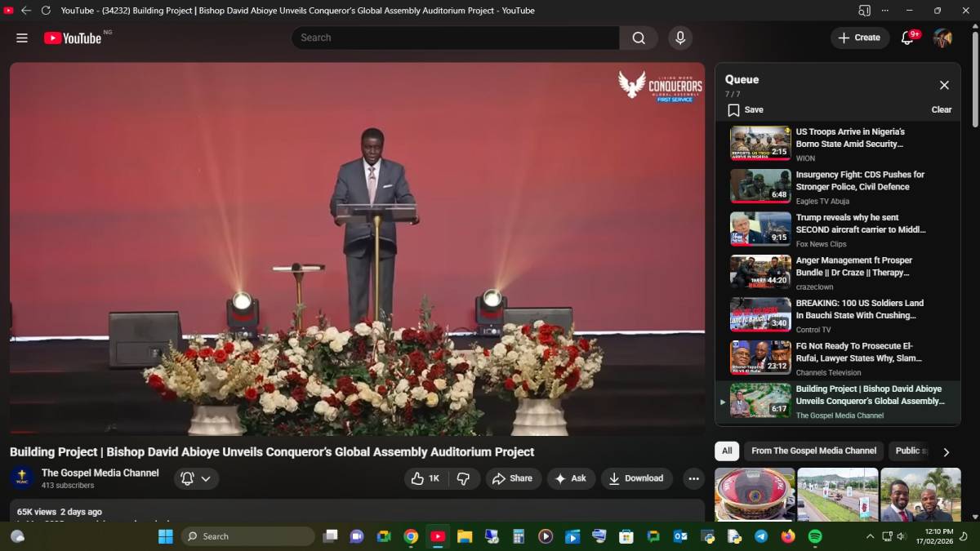The image size is (980, 551).
Task: Open Google Chrome from taskbar
Action: [411, 536]
